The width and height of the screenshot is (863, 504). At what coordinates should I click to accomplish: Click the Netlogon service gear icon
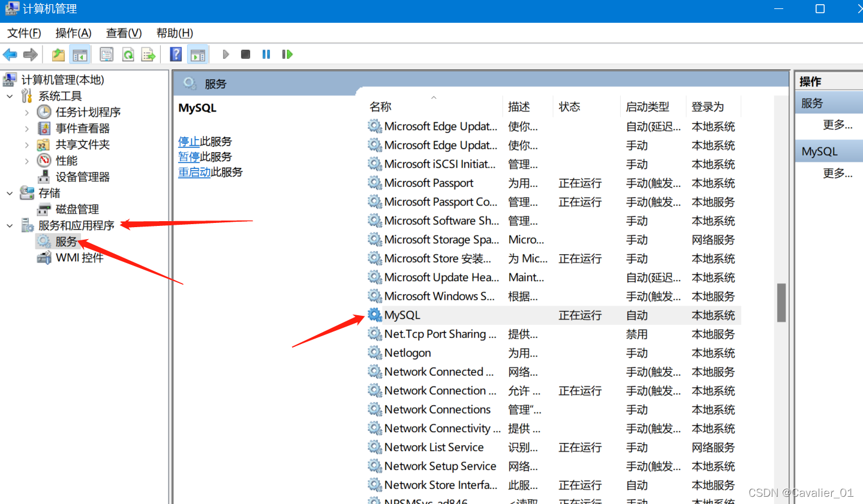375,352
